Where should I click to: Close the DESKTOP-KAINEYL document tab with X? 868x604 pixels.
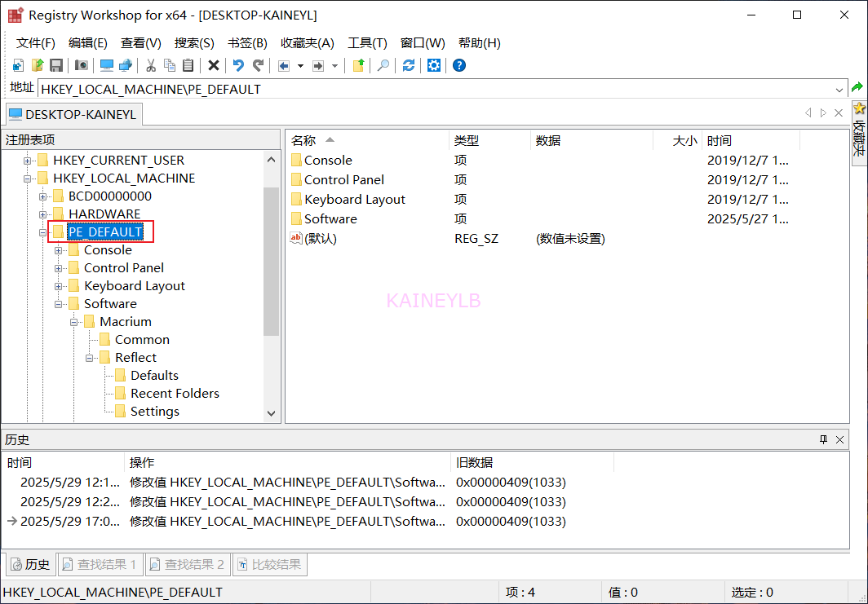[x=839, y=112]
